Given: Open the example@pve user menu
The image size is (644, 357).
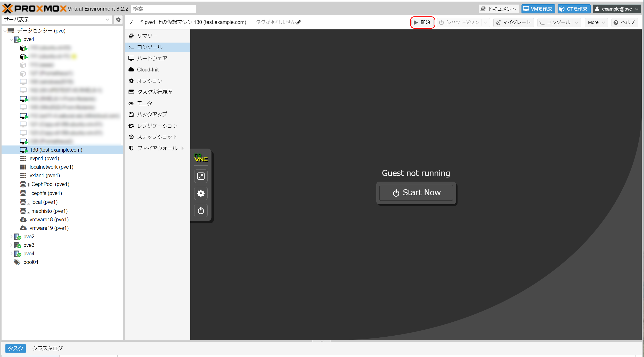Looking at the screenshot, I should (617, 9).
